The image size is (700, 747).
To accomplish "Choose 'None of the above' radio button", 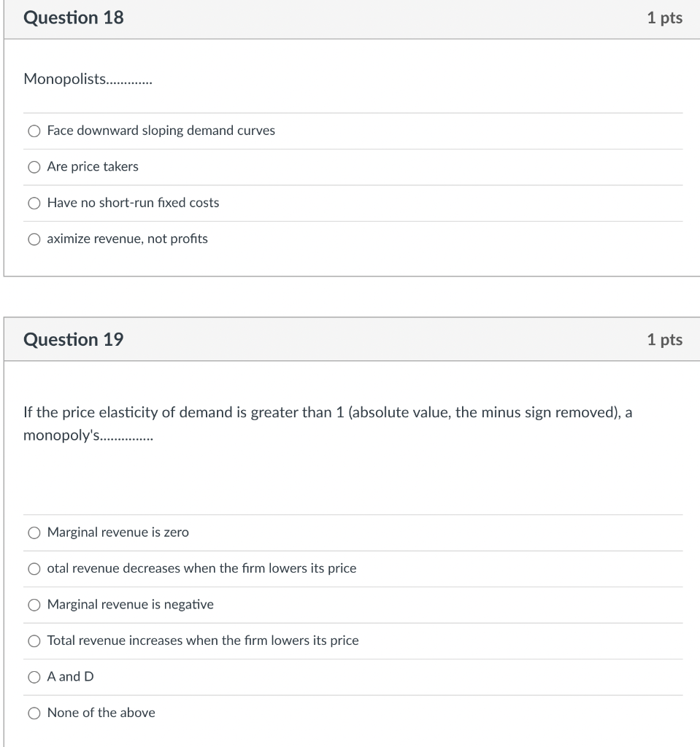I will tap(34, 713).
